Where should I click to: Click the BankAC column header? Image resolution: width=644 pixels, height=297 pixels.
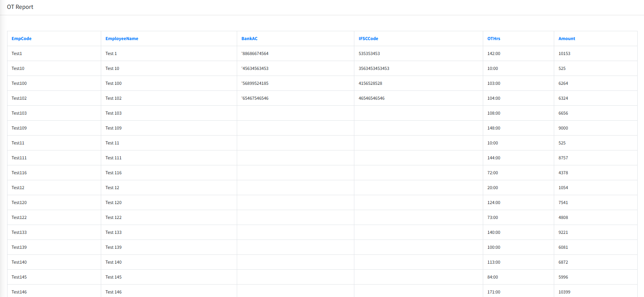pos(249,39)
